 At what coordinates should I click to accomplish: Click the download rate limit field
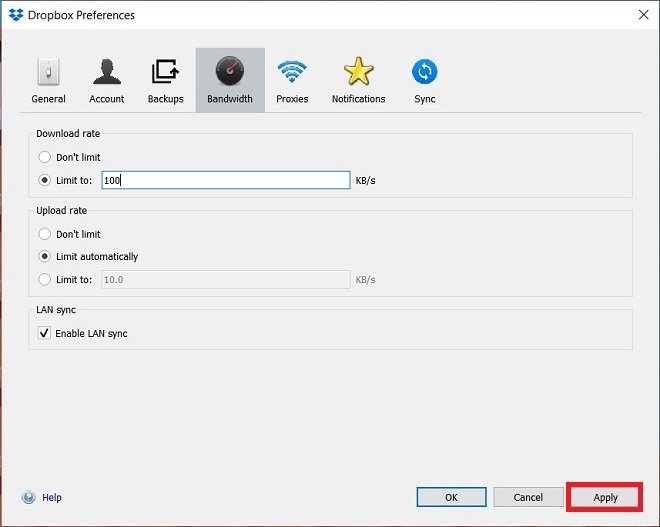coord(226,180)
